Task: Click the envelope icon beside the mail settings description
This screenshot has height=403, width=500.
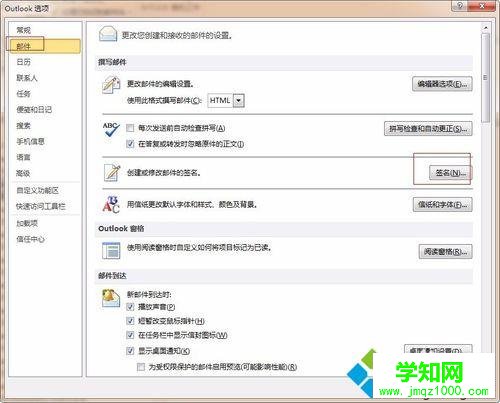Action: click(108, 34)
